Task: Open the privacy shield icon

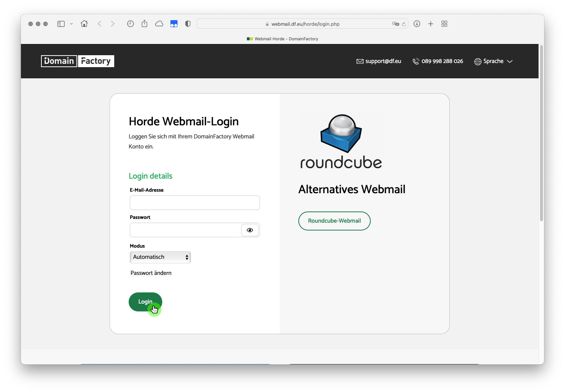Action: tap(188, 24)
